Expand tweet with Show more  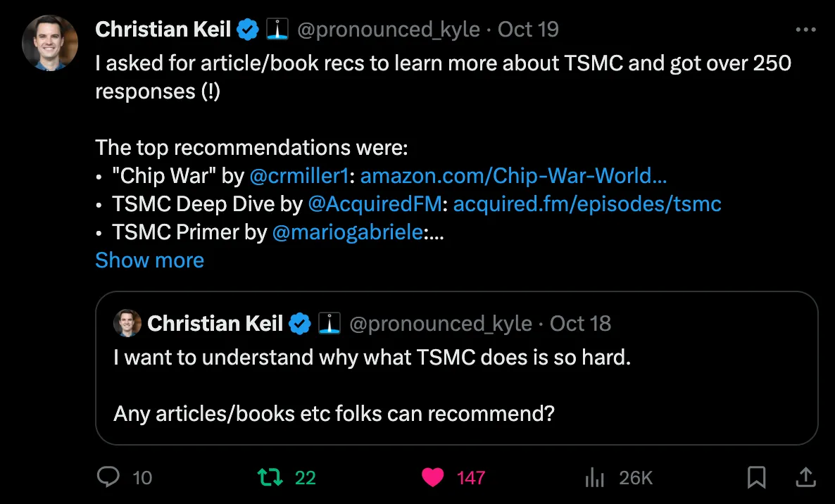pos(149,260)
